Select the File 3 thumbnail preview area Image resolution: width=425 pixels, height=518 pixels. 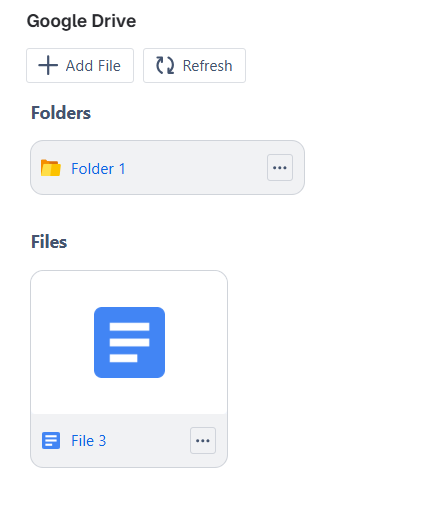pyautogui.click(x=129, y=342)
